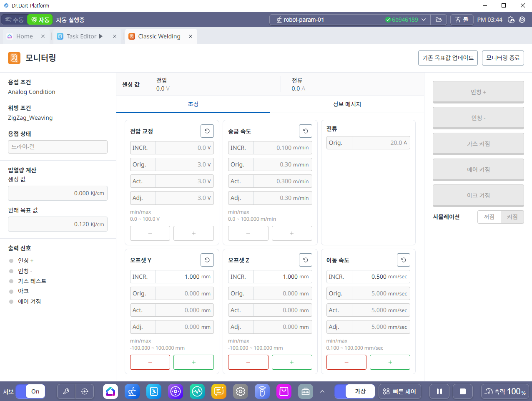Click the 기존 목표값 업데이트 button
Viewport: 532px width, 401px height.
pos(448,58)
